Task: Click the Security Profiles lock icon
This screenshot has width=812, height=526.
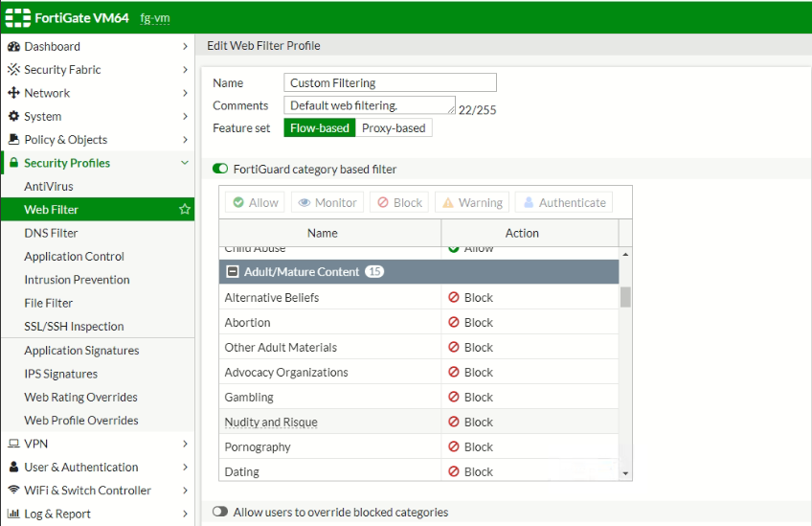Action: click(14, 163)
